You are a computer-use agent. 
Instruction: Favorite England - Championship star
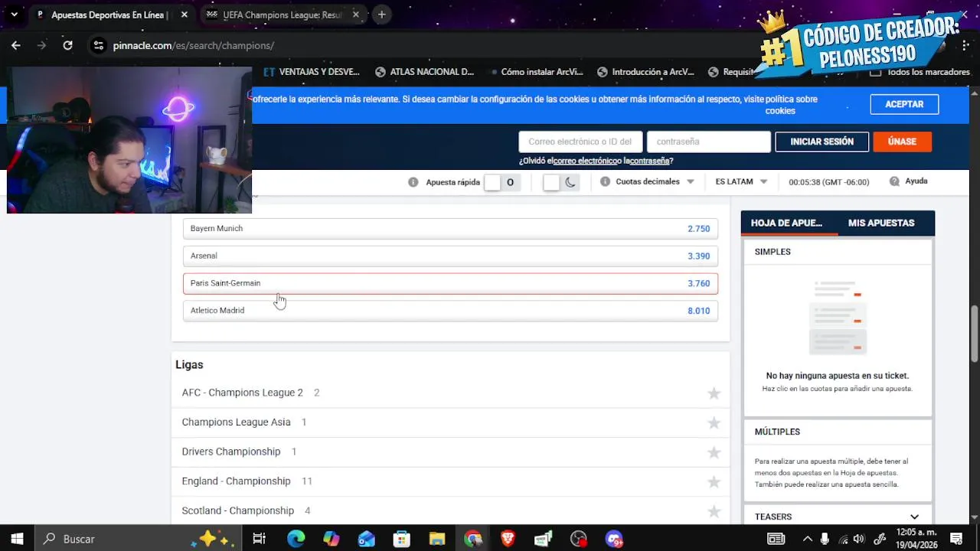coord(714,481)
